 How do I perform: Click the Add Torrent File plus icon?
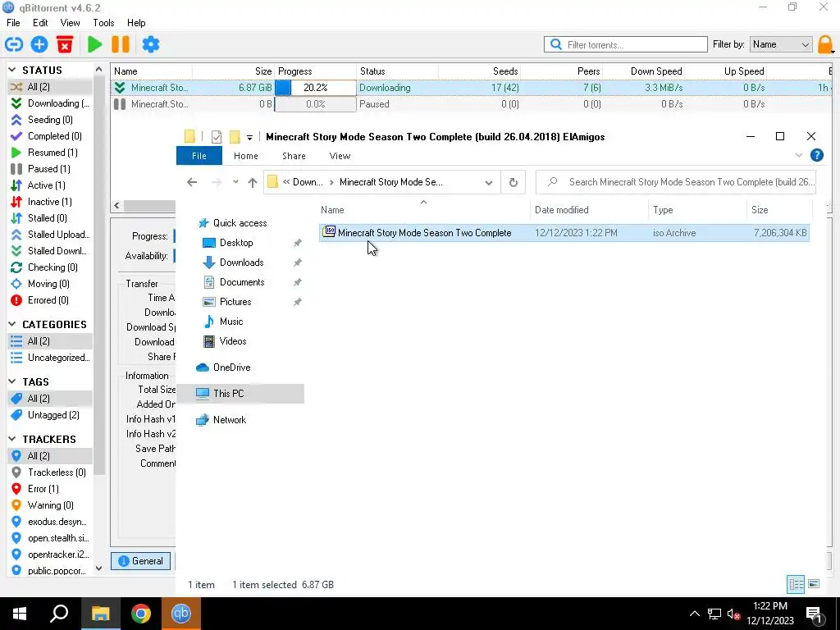click(39, 44)
